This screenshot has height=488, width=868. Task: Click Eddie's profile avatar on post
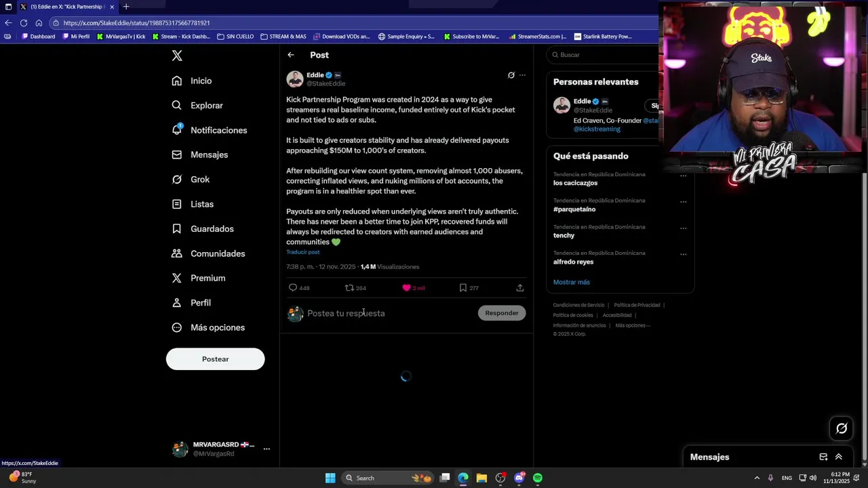[294, 79]
